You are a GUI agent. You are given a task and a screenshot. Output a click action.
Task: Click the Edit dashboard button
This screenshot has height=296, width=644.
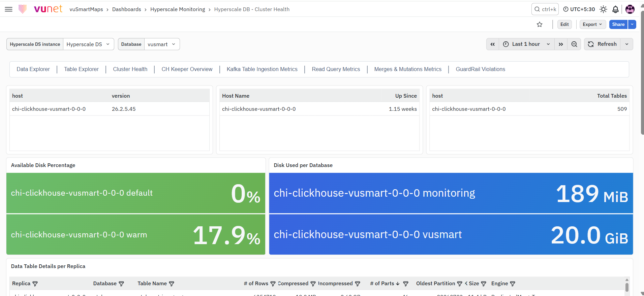pos(564,24)
